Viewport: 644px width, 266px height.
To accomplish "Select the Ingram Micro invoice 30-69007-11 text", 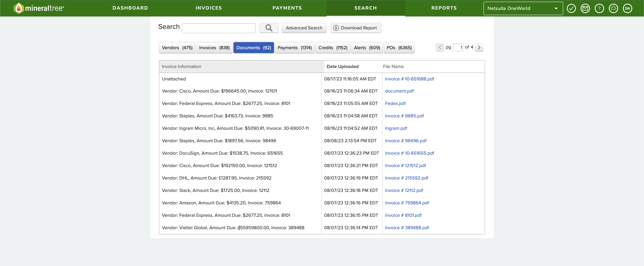I will pyautogui.click(x=235, y=128).
